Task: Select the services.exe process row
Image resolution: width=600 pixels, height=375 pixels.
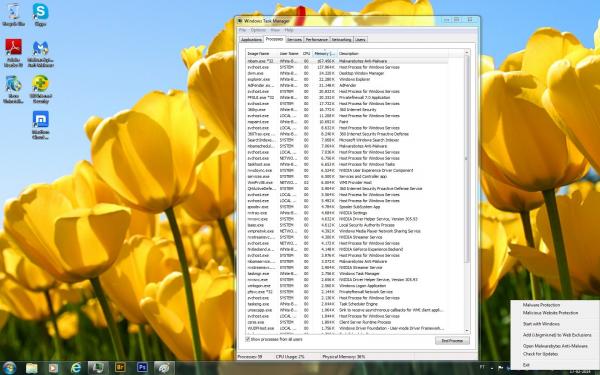Action: click(347, 176)
